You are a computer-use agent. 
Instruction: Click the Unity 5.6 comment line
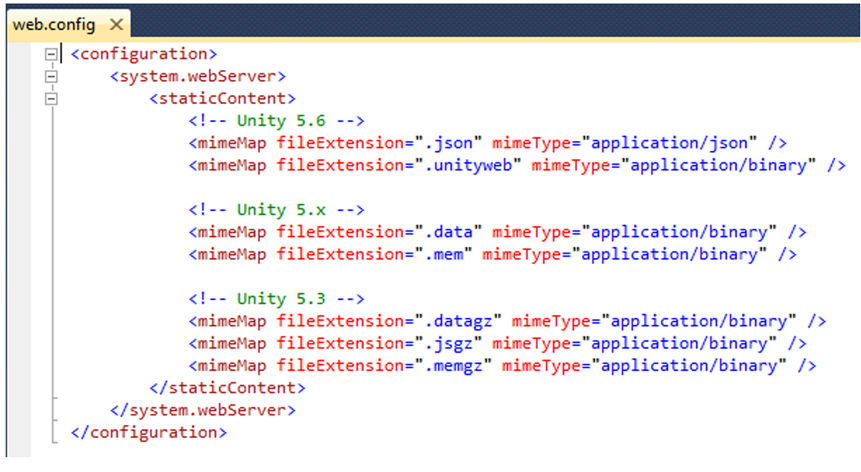point(276,121)
